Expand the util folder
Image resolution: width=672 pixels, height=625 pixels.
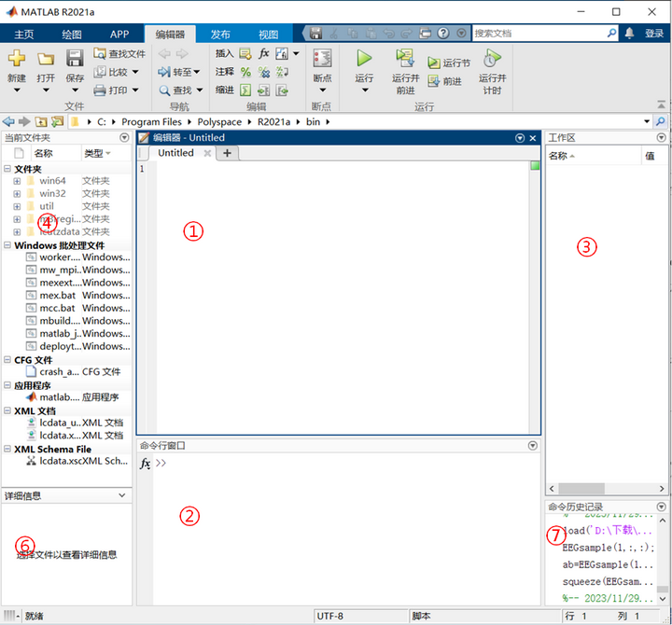click(x=17, y=206)
